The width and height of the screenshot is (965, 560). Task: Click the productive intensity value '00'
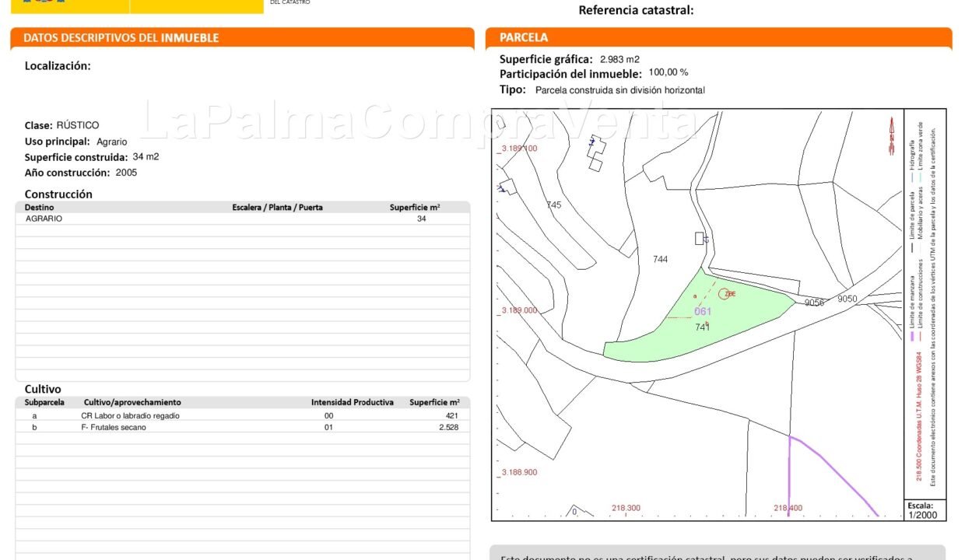tap(328, 415)
